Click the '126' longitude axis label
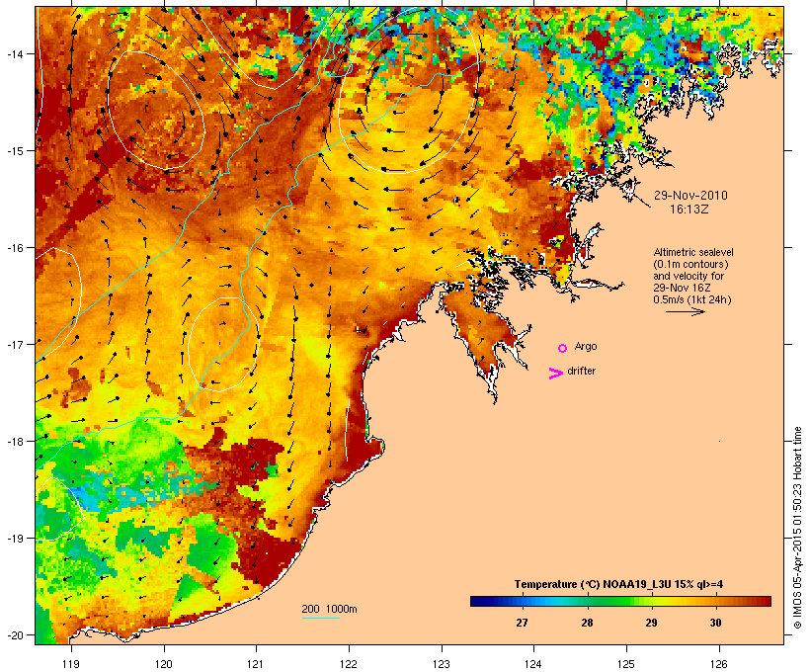810x672 pixels. [719, 664]
